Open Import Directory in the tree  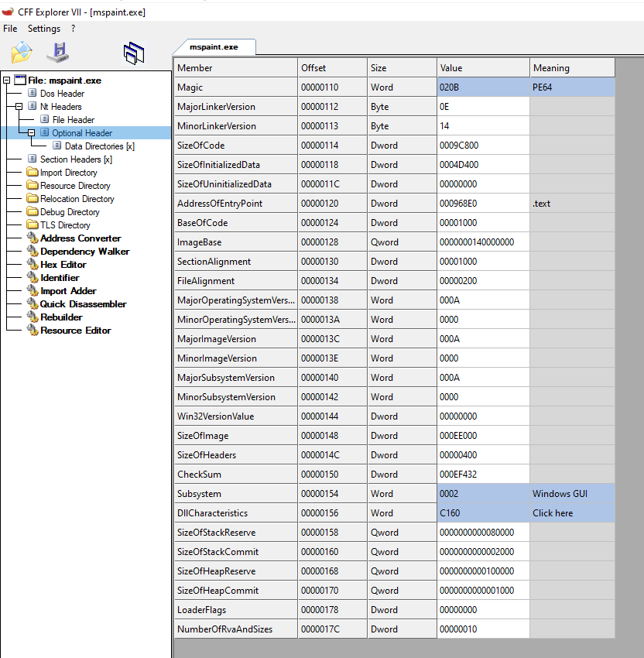[68, 173]
